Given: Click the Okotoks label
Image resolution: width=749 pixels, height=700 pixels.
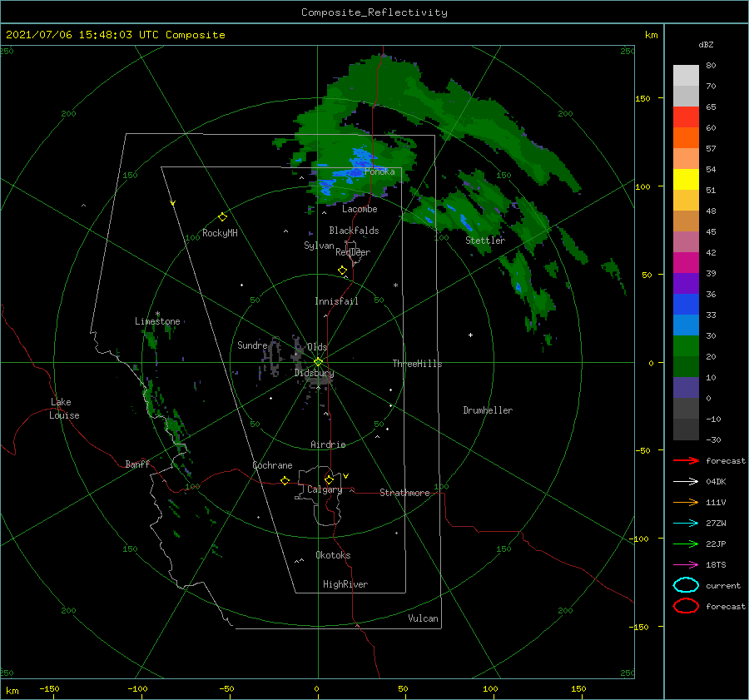Looking at the screenshot, I should click(333, 555).
